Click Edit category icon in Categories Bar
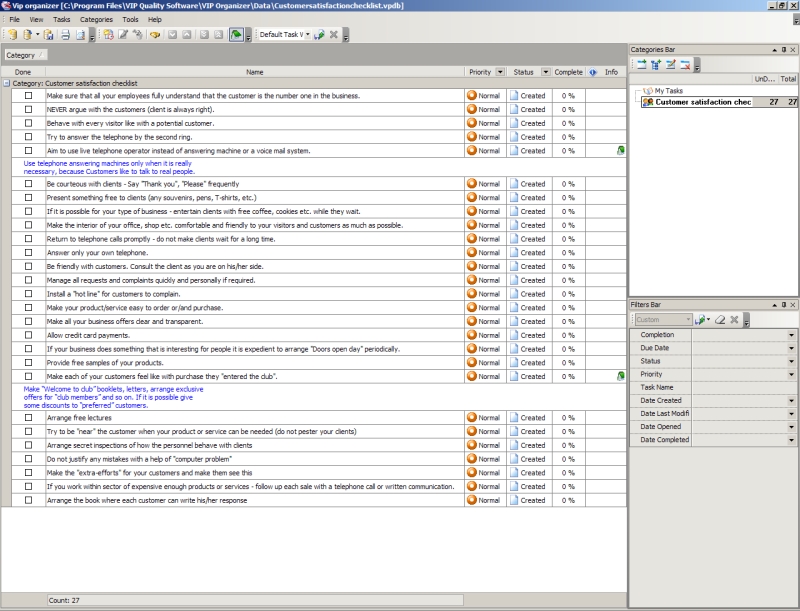Screen dimensions: 800x611 point(670,64)
